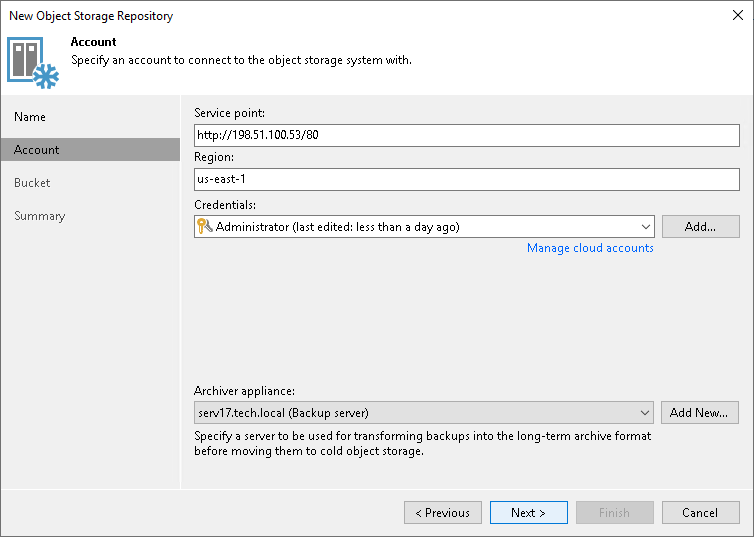Go back with Previous button
Viewport: 754px width, 537px height.
click(443, 512)
